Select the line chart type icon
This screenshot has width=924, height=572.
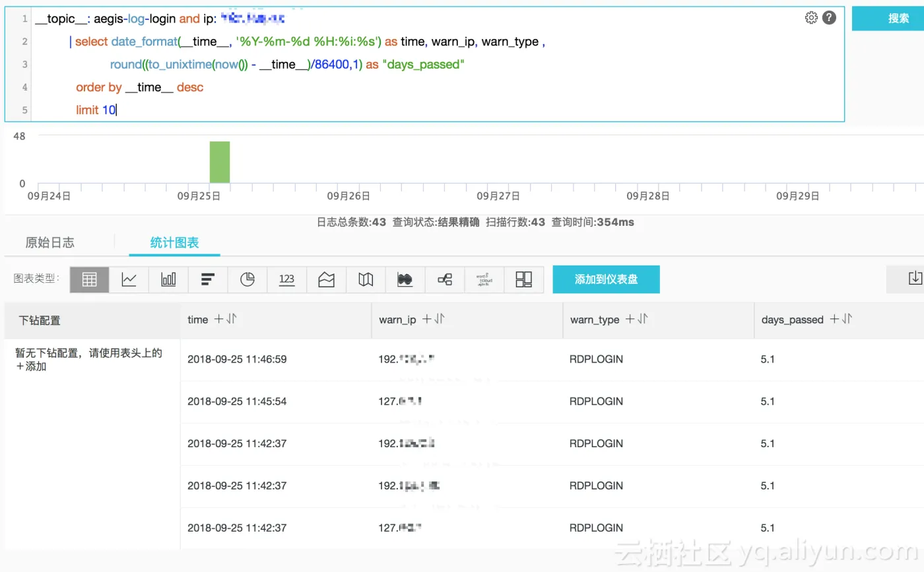tap(129, 279)
